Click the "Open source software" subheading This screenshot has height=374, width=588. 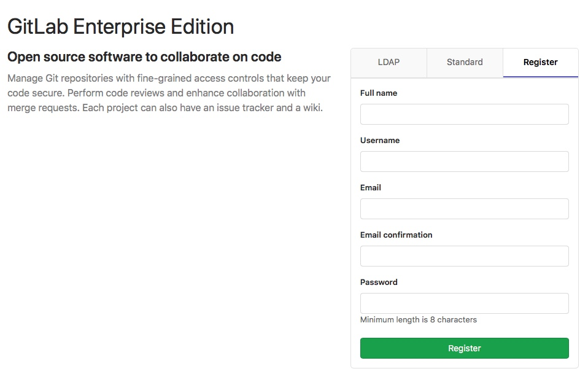pos(144,57)
